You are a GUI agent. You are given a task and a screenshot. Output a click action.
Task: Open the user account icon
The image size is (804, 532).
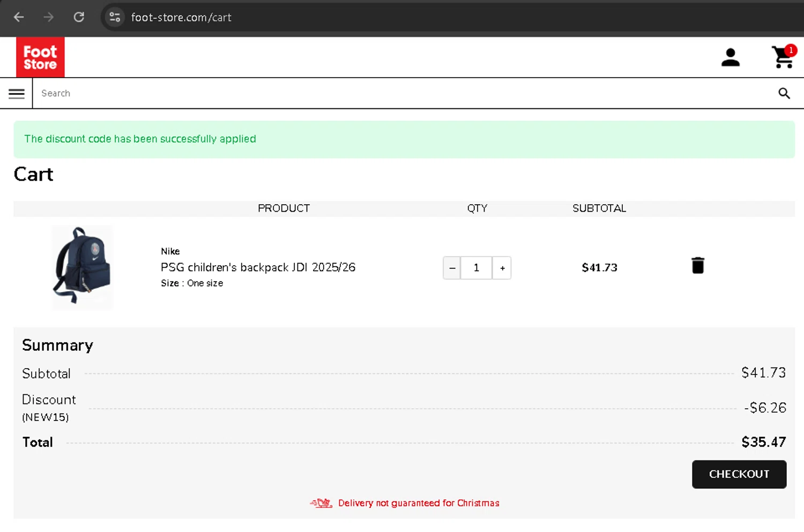(x=730, y=57)
